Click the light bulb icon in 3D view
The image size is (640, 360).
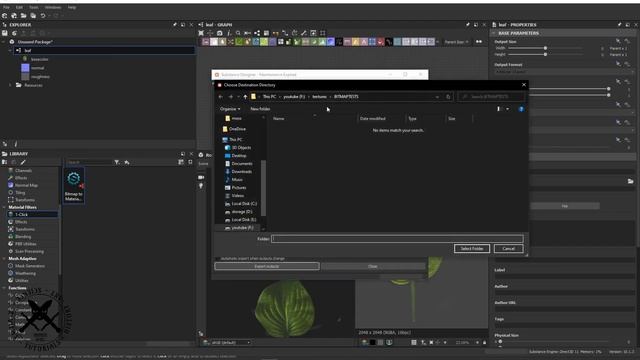(201, 186)
